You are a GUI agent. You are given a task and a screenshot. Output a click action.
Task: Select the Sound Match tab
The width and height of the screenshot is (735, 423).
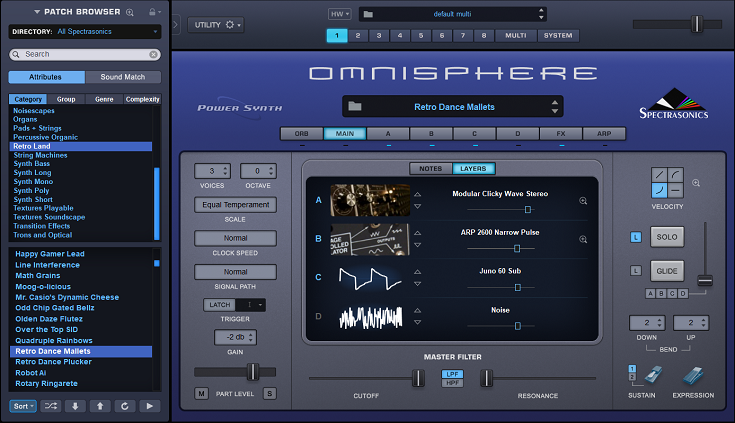[x=123, y=77]
